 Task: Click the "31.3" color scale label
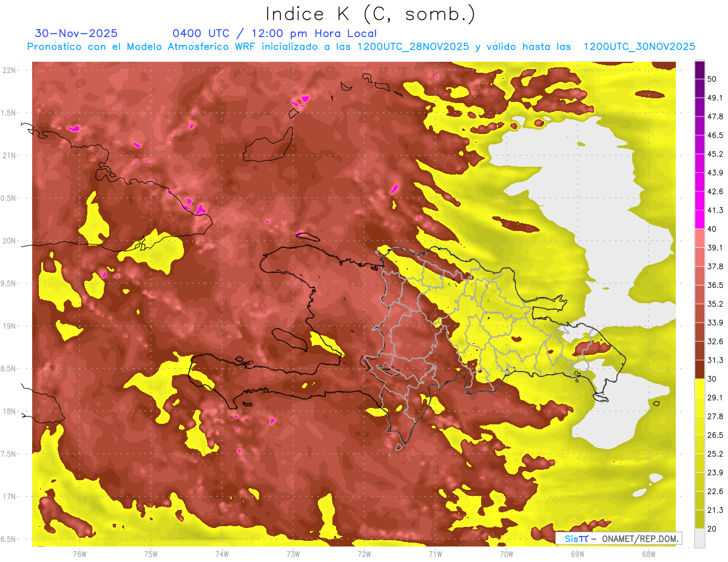(x=715, y=360)
